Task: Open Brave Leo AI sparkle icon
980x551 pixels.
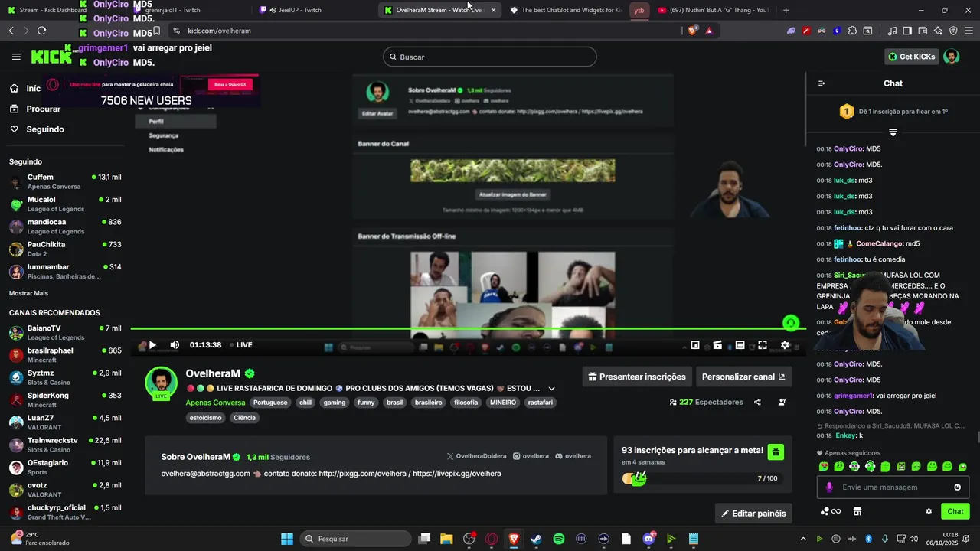Action: point(938,31)
